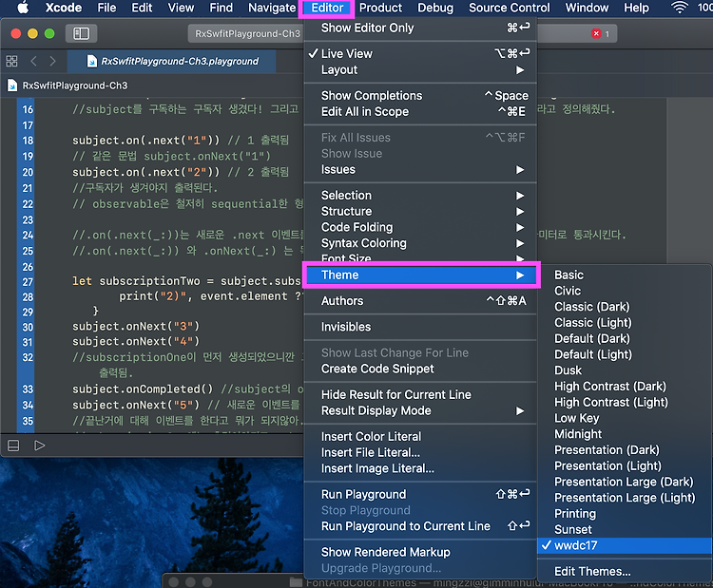The height and width of the screenshot is (588, 713).
Task: Open Edit Themes...
Action: (x=625, y=571)
